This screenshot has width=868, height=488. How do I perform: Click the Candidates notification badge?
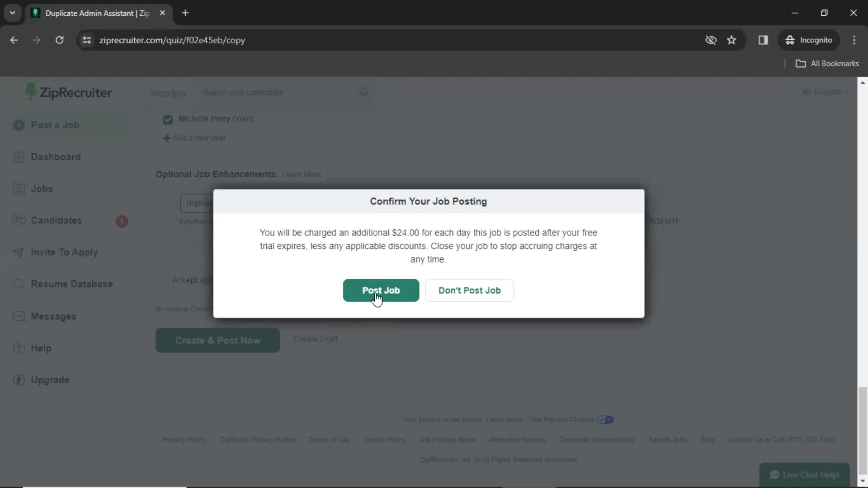(x=122, y=221)
